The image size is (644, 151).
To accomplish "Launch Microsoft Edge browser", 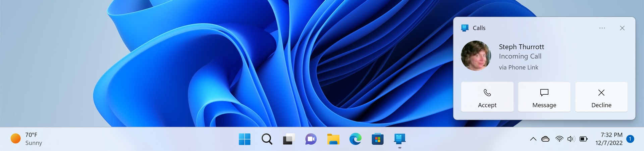I will click(355, 139).
